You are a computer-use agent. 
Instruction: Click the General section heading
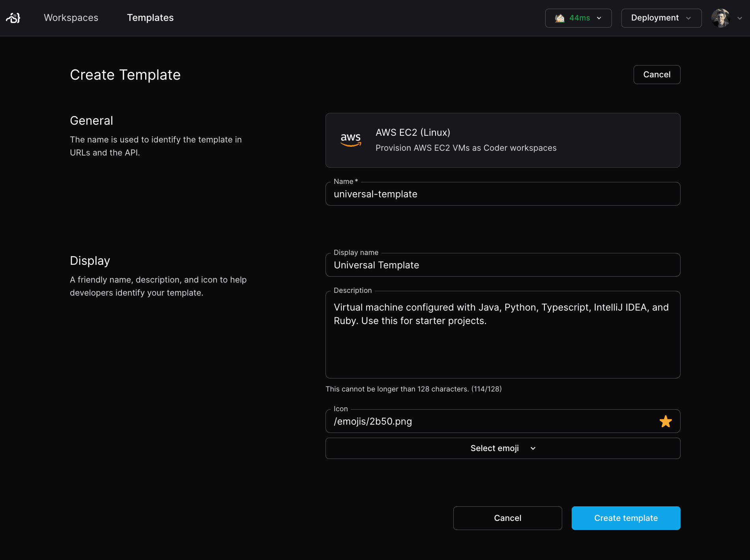92,121
